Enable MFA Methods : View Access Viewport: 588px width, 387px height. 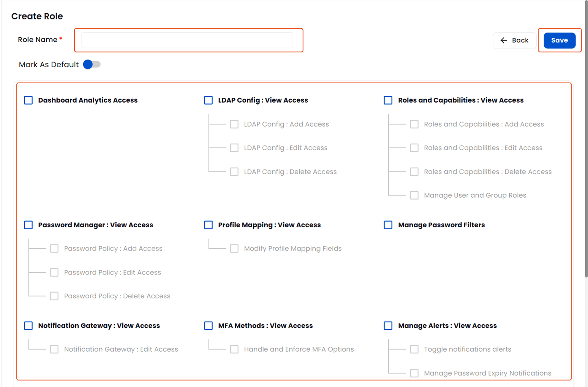coord(208,325)
